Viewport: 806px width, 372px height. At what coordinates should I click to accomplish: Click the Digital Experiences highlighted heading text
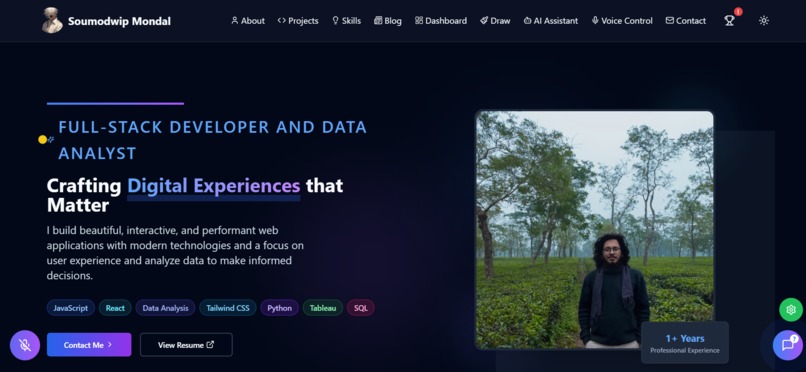(213, 185)
